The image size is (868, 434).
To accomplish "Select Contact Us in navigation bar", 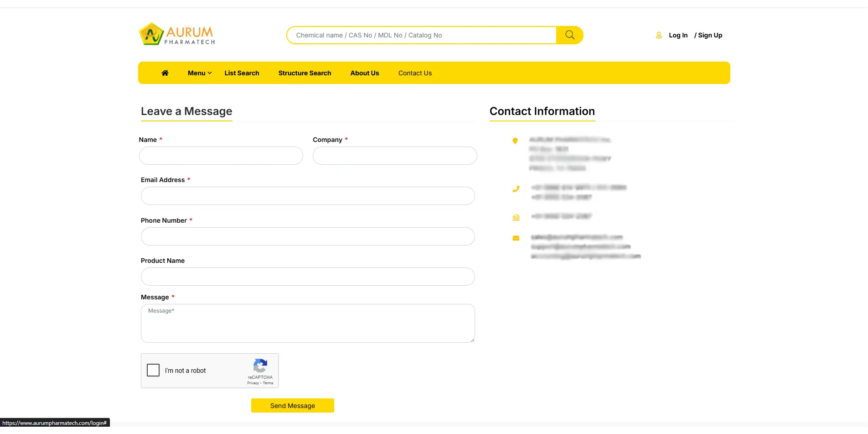I will point(415,73).
